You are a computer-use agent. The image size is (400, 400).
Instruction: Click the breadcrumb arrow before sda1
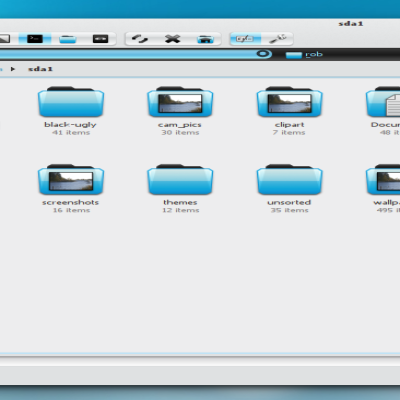click(13, 69)
